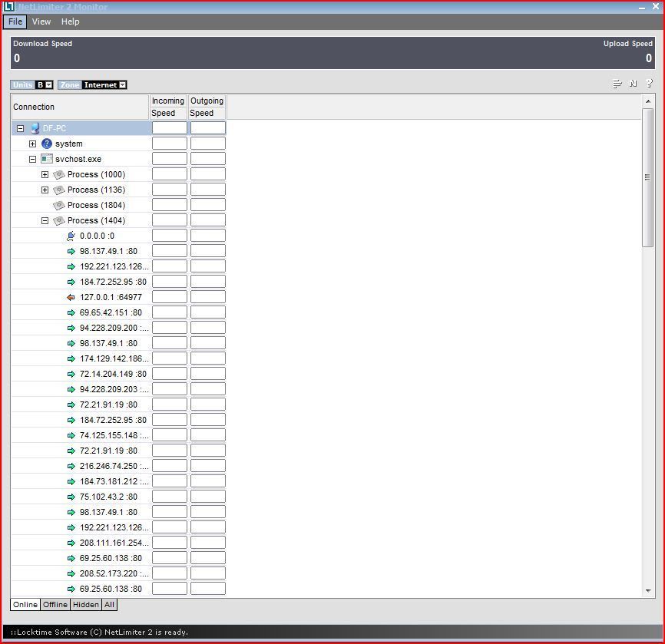Expand Process (1000) node
The height and width of the screenshot is (644, 665).
(x=45, y=174)
